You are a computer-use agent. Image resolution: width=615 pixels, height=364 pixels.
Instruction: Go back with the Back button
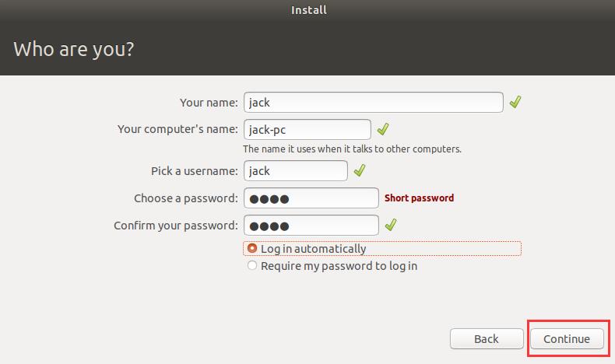[x=486, y=338]
